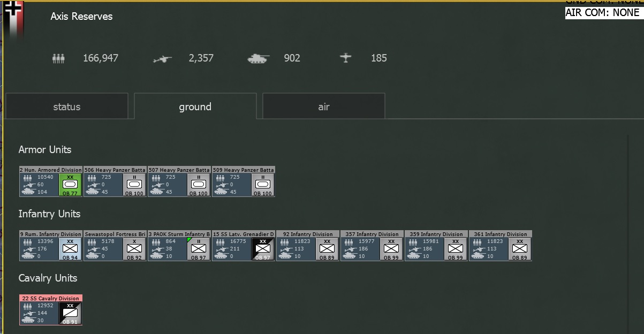Toggle the green NATO counter on 2 Hun. Armored Division
Viewport: 644px width, 334px height.
70,184
